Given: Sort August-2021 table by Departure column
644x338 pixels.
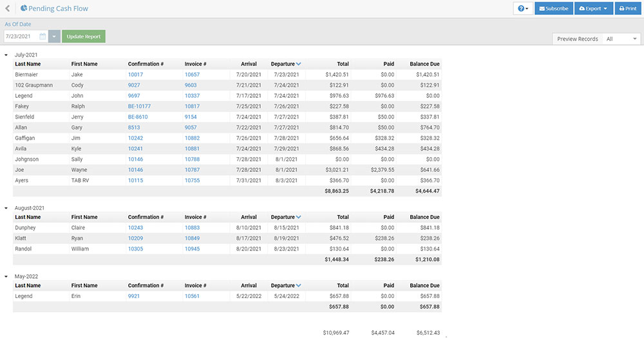Looking at the screenshot, I should pos(285,218).
